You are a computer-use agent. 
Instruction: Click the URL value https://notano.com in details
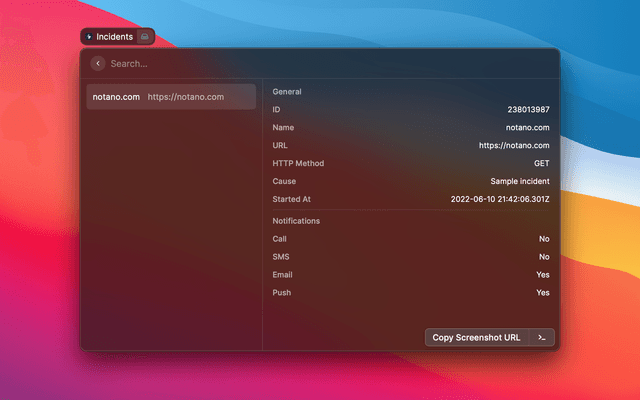514,145
